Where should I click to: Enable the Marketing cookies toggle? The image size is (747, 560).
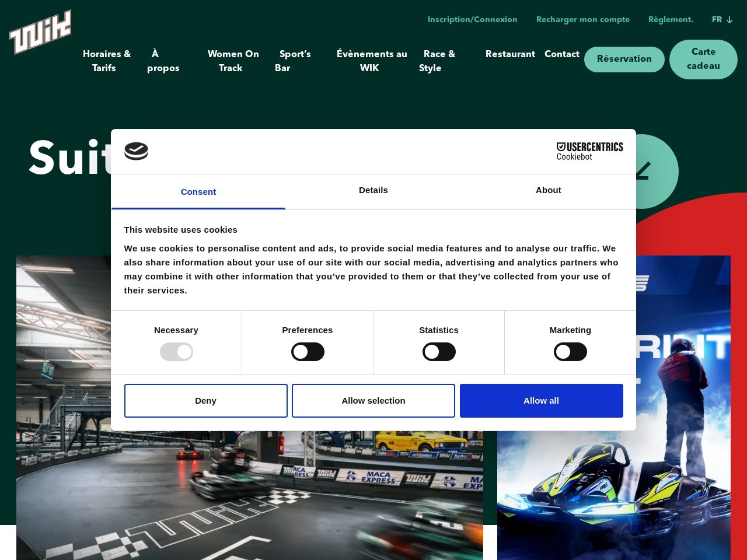coord(570,352)
